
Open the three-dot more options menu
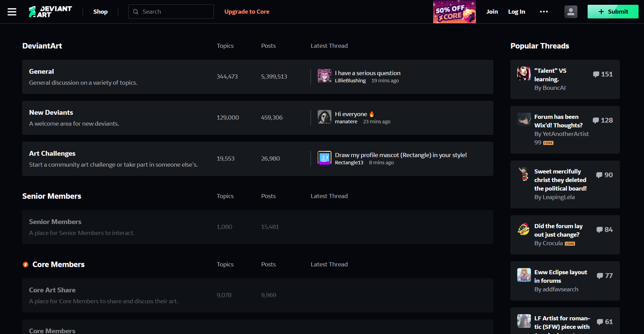544,12
